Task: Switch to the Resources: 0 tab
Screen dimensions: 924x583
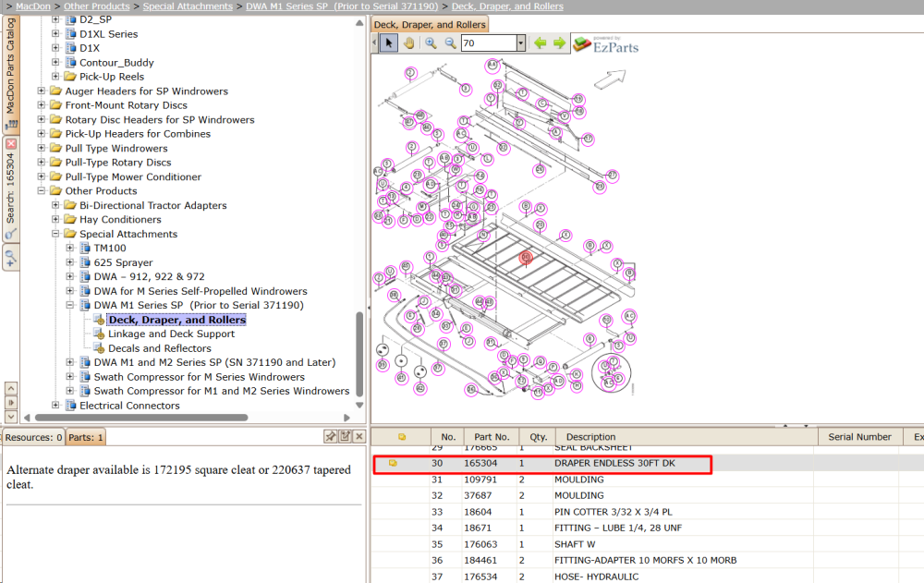Action: 33,437
